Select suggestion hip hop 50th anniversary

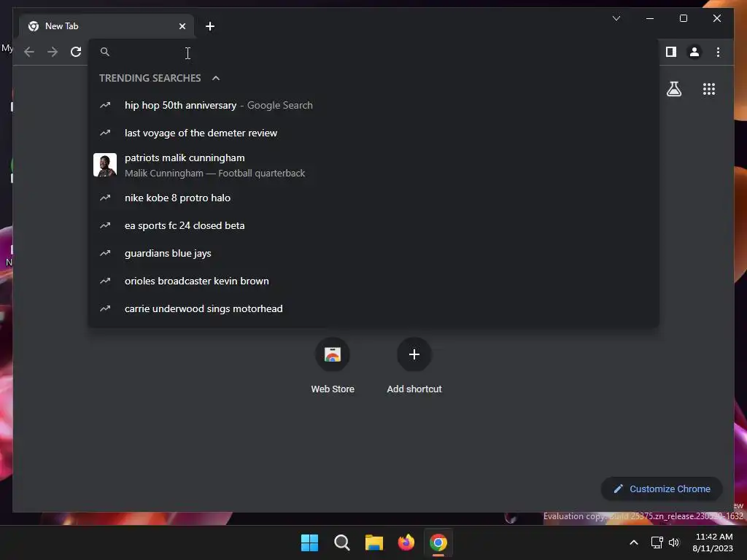click(x=373, y=105)
